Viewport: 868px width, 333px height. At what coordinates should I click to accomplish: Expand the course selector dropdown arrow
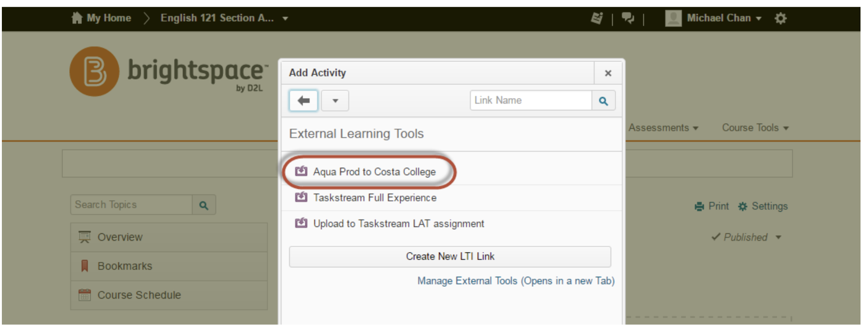pos(285,18)
